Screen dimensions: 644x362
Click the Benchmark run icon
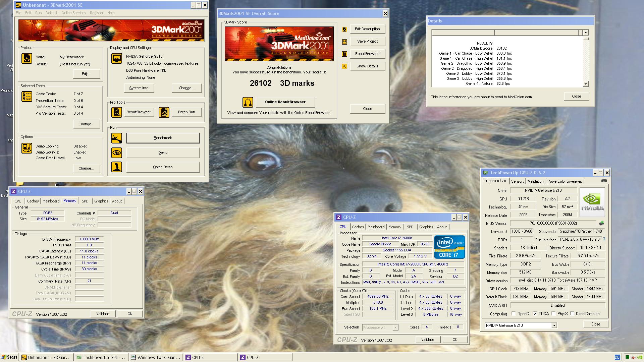click(117, 138)
